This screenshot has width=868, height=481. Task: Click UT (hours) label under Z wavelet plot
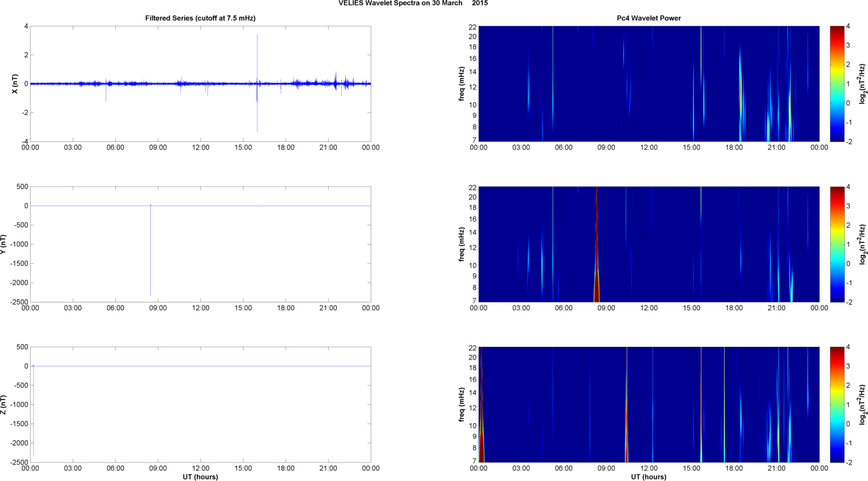coord(648,477)
